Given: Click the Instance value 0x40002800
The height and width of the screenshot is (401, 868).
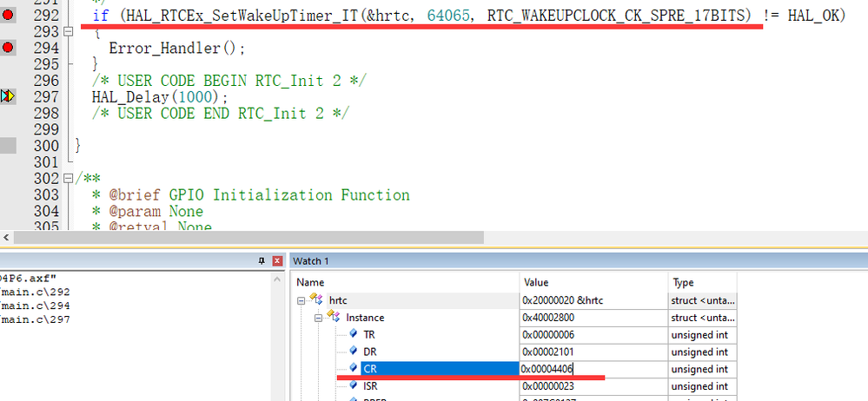Looking at the screenshot, I should (x=550, y=318).
